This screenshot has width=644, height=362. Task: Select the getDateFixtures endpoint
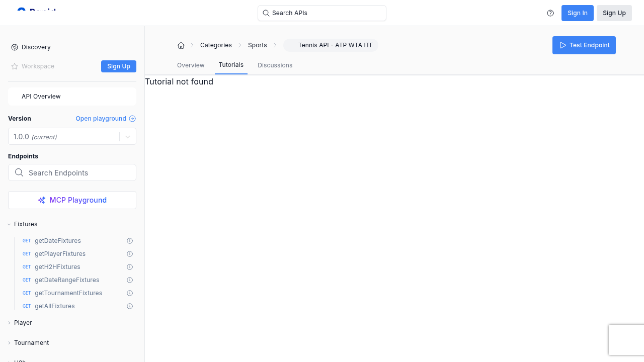(58, 241)
